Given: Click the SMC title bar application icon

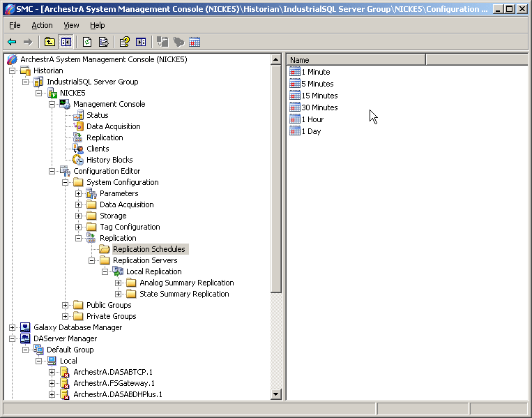Looking at the screenshot, I should point(10,9).
